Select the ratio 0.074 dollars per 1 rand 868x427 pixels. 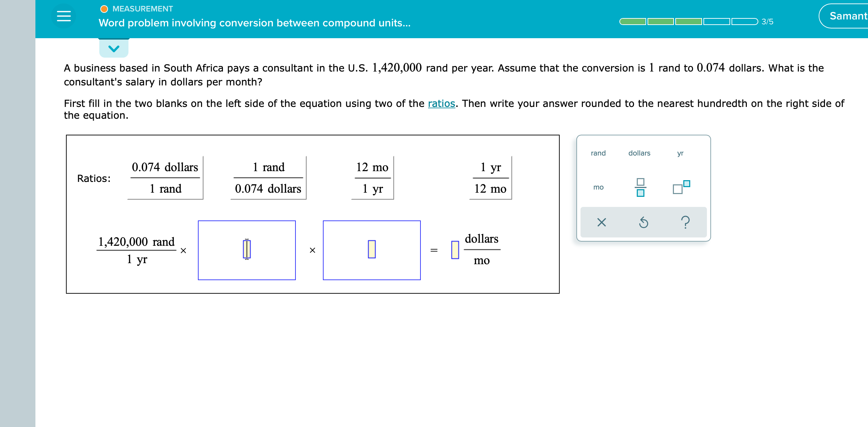(x=165, y=178)
